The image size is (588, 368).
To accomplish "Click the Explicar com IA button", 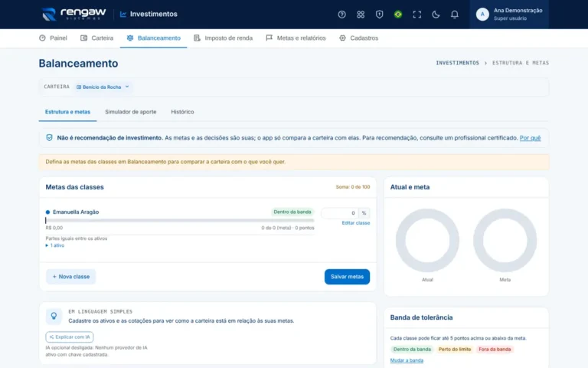I will pyautogui.click(x=70, y=337).
